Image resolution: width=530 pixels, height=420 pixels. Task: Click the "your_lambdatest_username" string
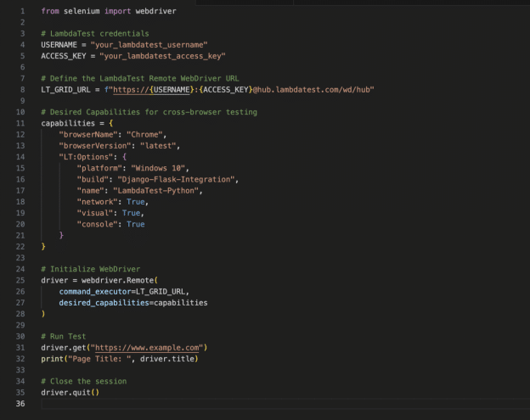(149, 45)
